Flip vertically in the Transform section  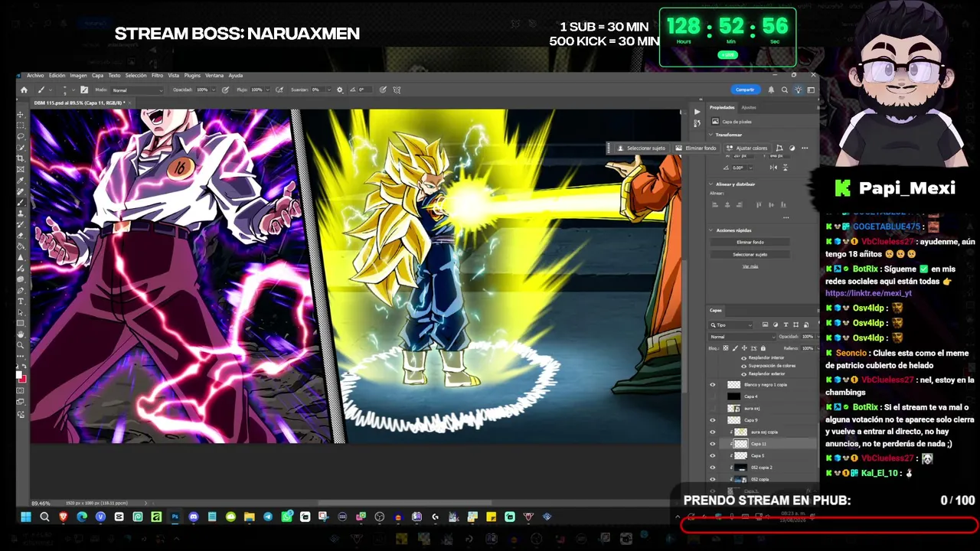[786, 167]
